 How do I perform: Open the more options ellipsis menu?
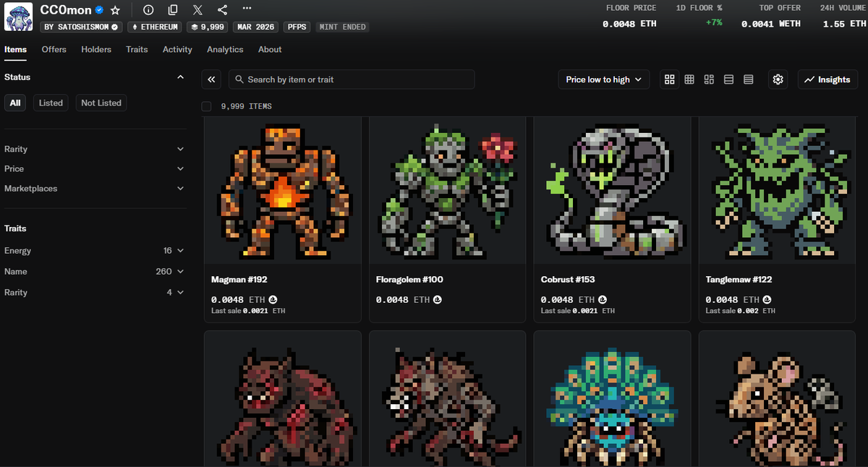pos(247,9)
